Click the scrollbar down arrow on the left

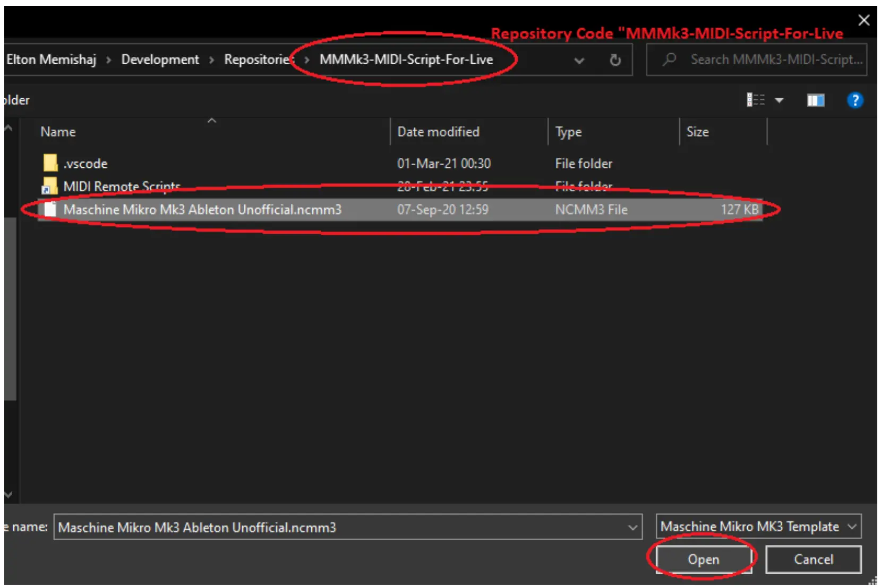[7, 495]
